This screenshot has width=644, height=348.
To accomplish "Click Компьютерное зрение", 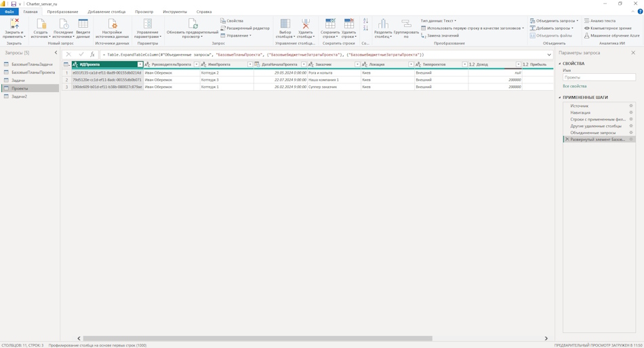I will pos(607,28).
